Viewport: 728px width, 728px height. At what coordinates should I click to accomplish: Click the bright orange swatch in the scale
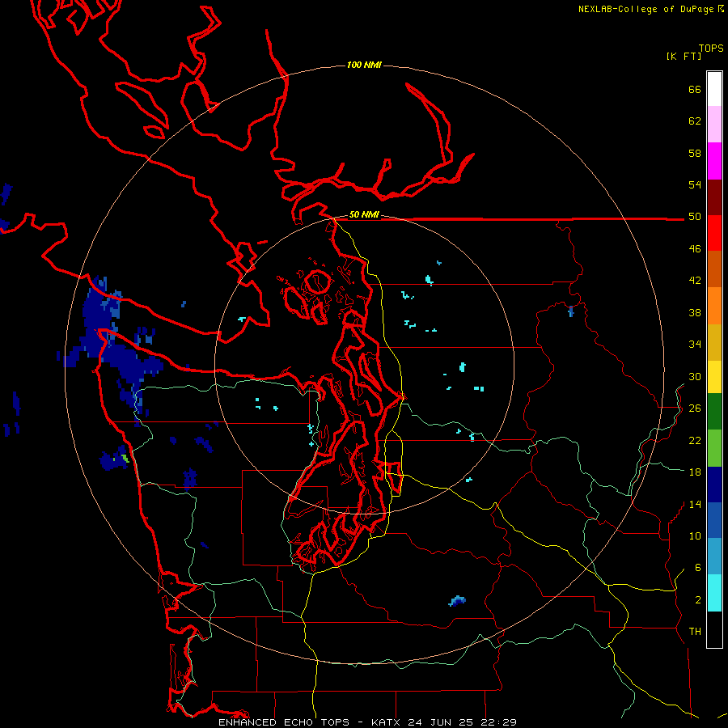714,306
